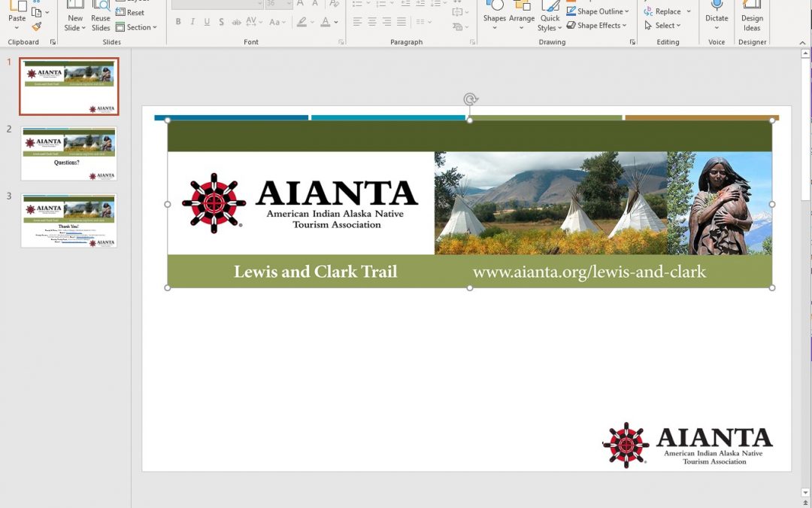Open the Align Text dropdown
The height and width of the screenshot is (508, 812).
(x=460, y=12)
